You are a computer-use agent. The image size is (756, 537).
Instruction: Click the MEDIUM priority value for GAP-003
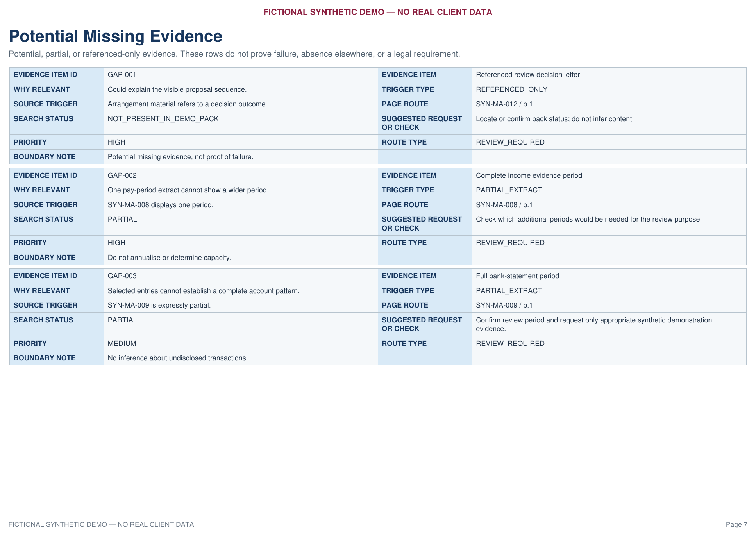pos(122,344)
